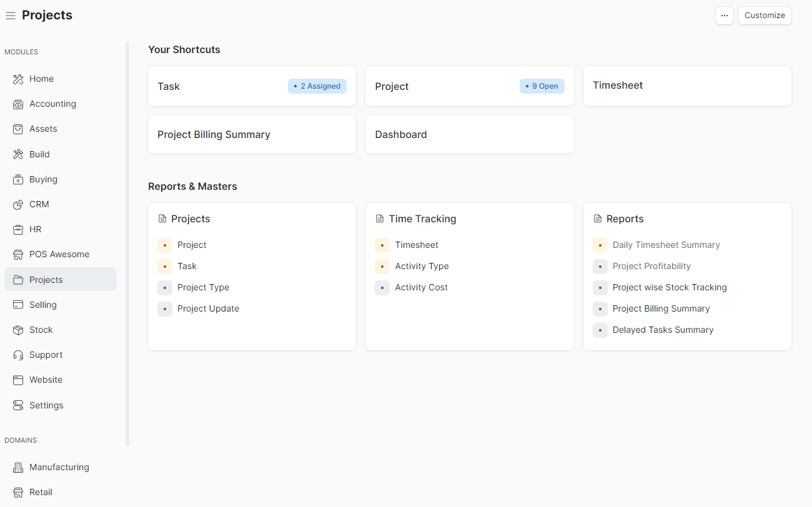Image resolution: width=812 pixels, height=507 pixels.
Task: Switch to the Selling module
Action: 44,305
